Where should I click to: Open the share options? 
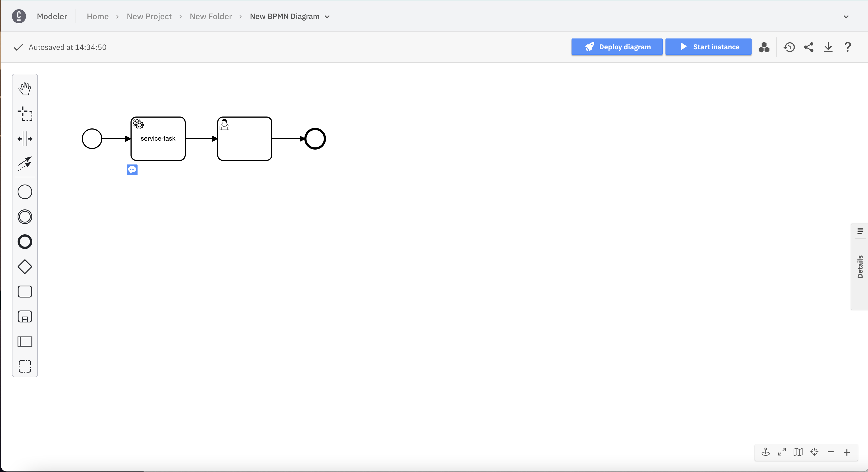(809, 47)
